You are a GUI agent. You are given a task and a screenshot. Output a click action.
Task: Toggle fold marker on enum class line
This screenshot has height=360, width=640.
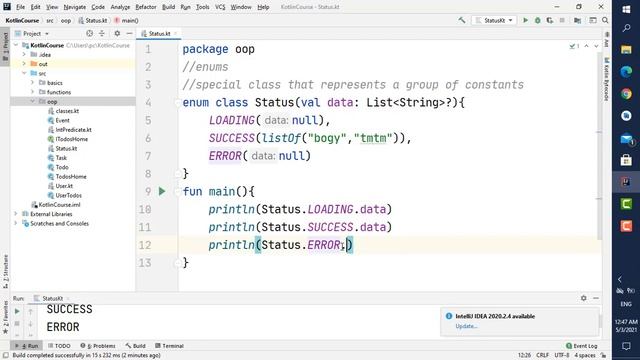click(x=178, y=102)
